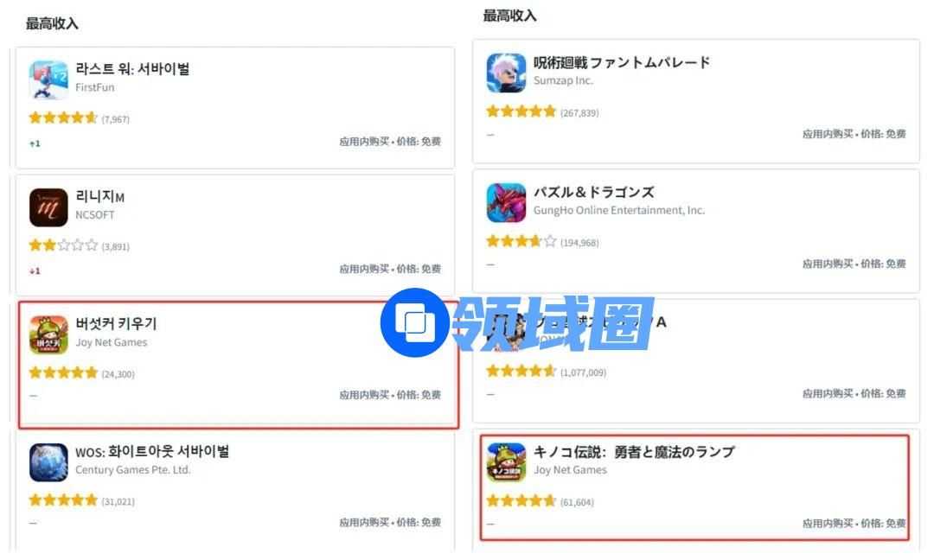
Task: Select the キノコ伝説 app icon
Action: coord(506,461)
